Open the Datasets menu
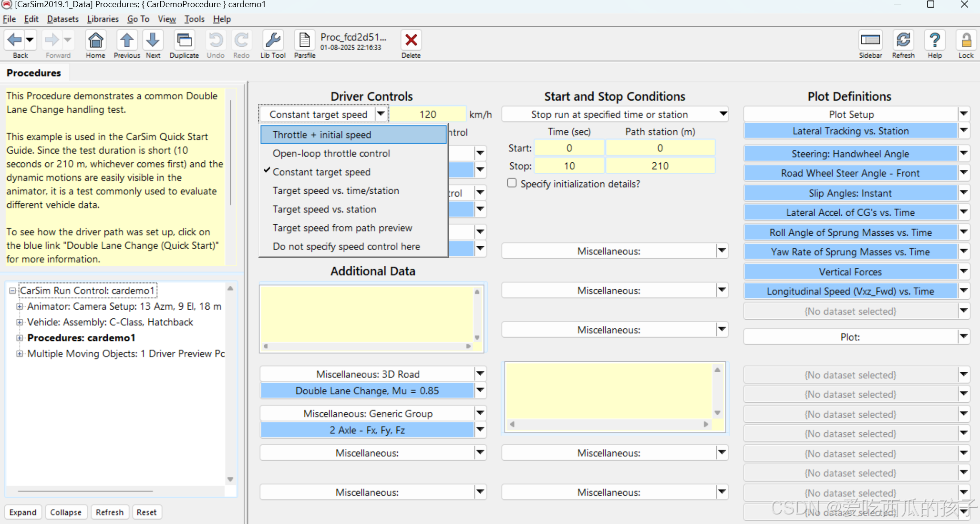This screenshot has height=524, width=980. coord(62,19)
